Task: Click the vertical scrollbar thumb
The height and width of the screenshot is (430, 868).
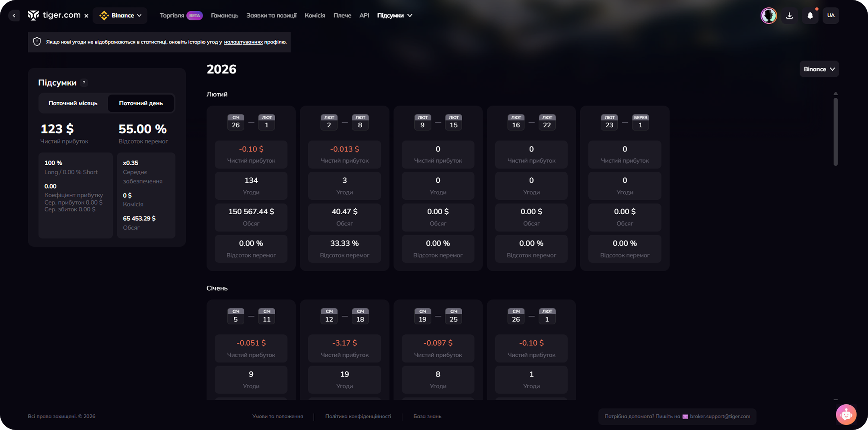Action: (835, 131)
